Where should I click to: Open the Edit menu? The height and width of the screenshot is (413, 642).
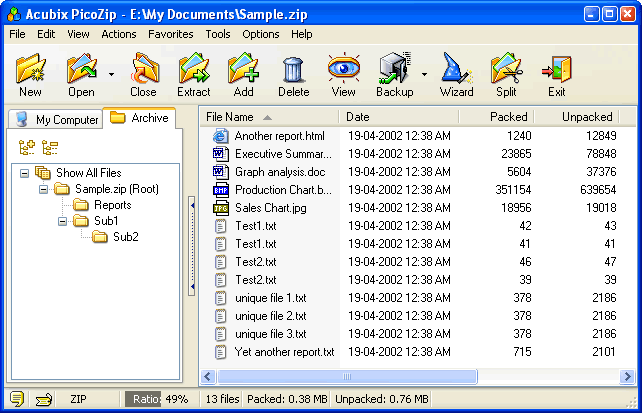46,34
